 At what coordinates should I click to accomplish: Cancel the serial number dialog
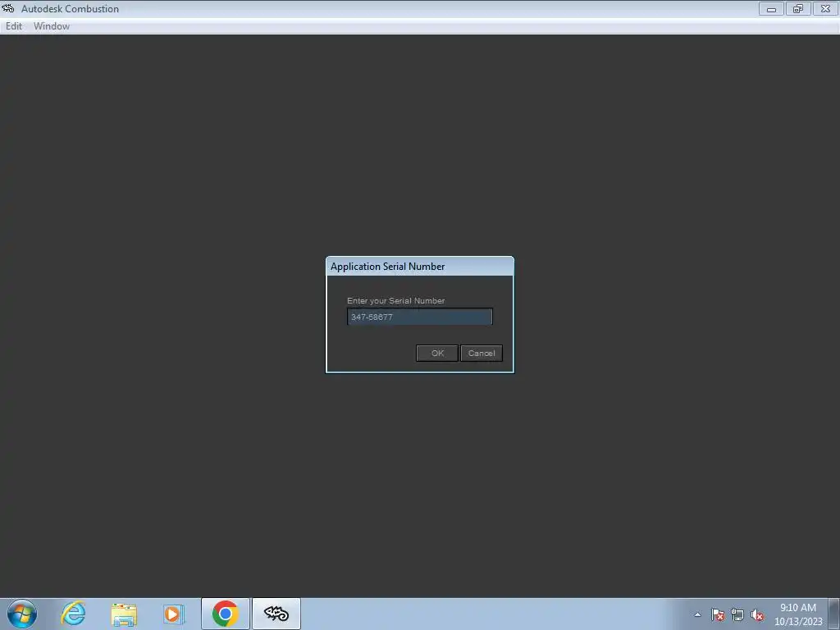(481, 353)
